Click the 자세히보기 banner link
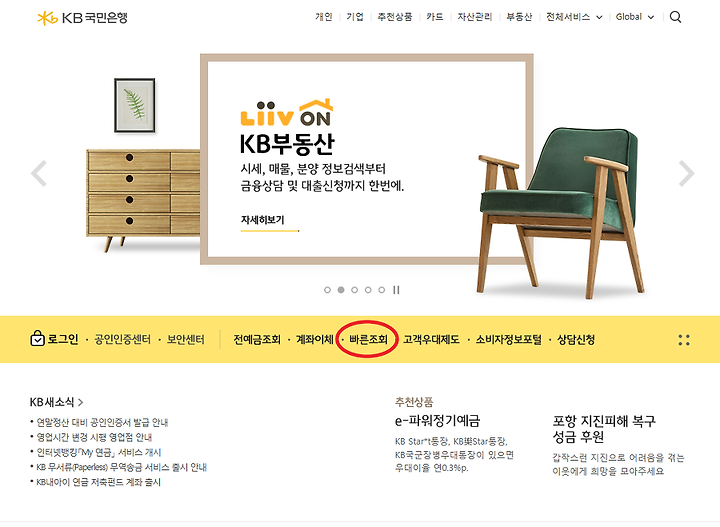 pyautogui.click(x=263, y=220)
